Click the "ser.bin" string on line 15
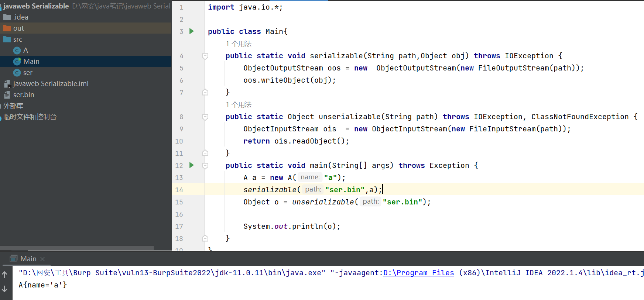644x300 pixels. pos(402,202)
